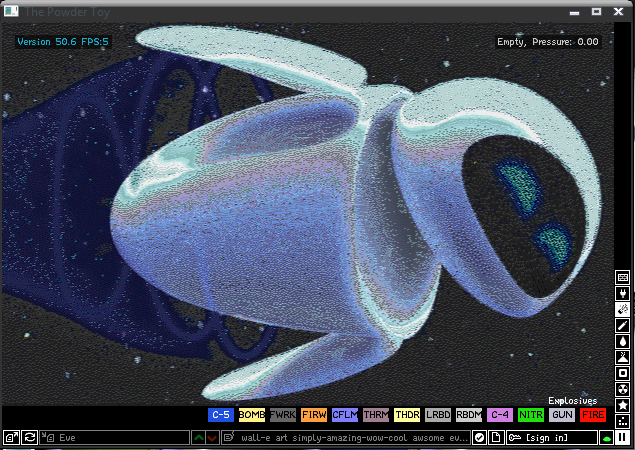Image resolution: width=635 pixels, height=450 pixels.
Task: Open the Electronics category (plug icon)
Action: [622, 293]
